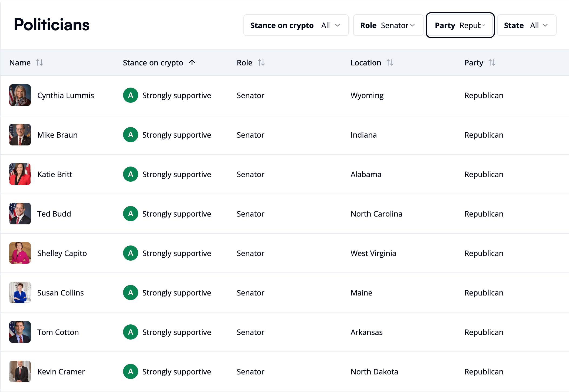Viewport: 569px width, 392px height.
Task: Click the Tom Cotton name link
Action: [58, 332]
